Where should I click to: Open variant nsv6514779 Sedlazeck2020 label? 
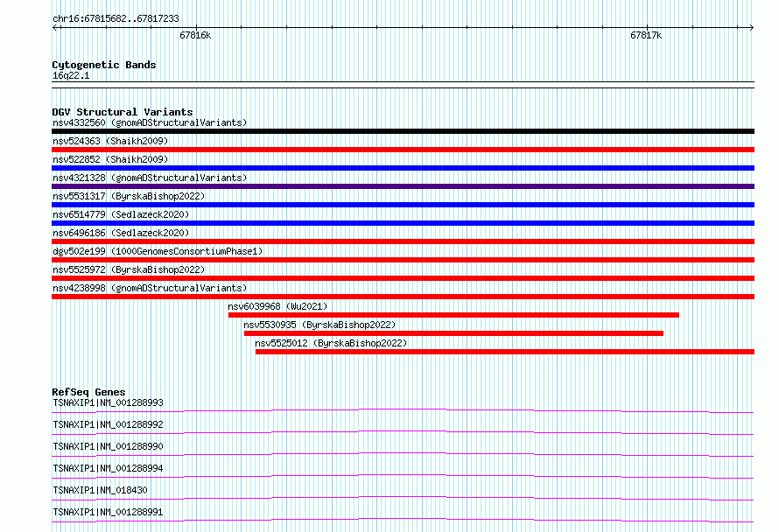coord(121,214)
